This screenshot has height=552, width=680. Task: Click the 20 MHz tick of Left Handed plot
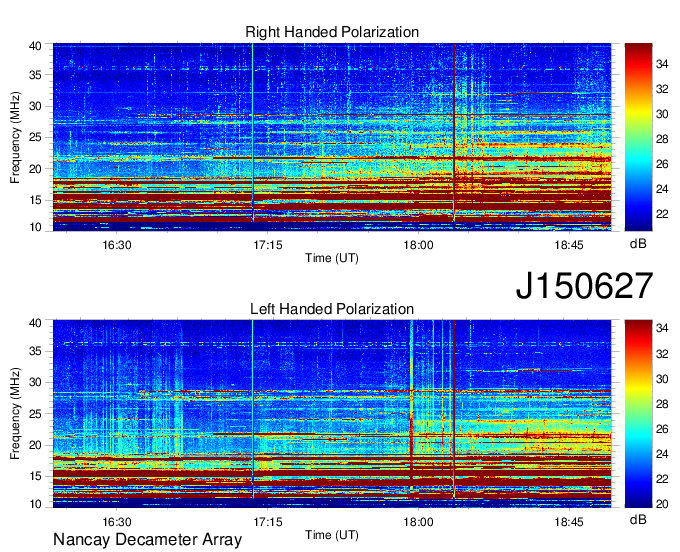(x=35, y=445)
